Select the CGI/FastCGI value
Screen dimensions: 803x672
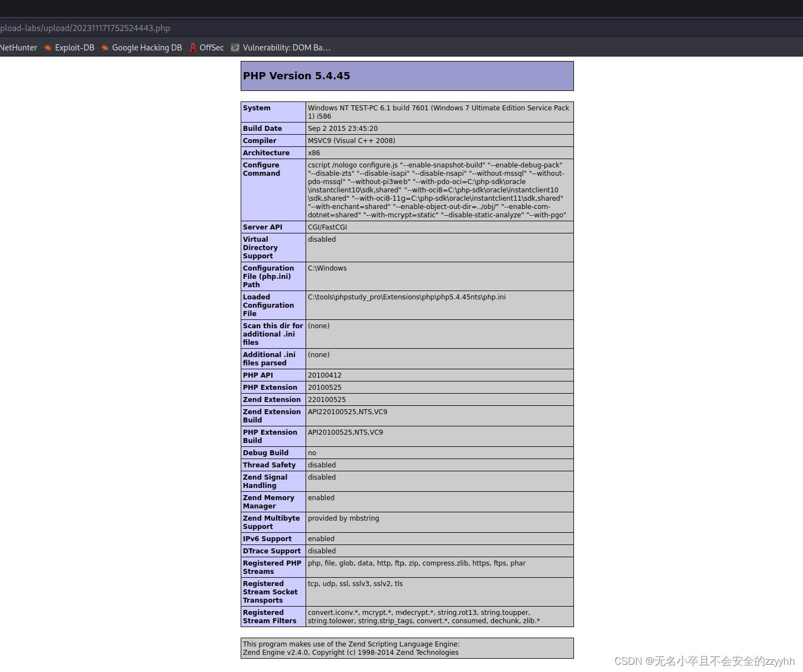pos(328,227)
